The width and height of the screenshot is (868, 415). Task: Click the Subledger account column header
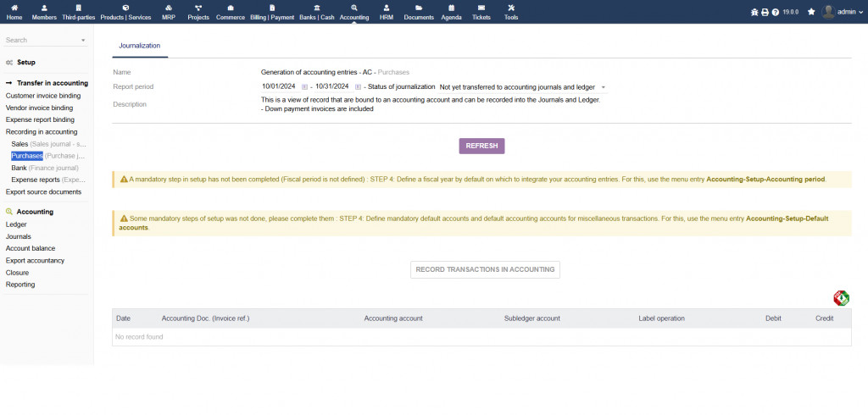[532, 318]
